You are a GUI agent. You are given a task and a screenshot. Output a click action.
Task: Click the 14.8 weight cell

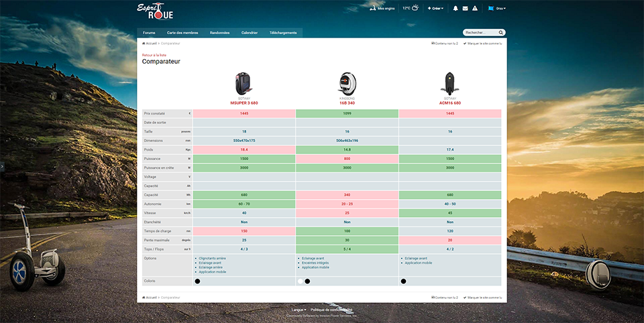coord(347,150)
